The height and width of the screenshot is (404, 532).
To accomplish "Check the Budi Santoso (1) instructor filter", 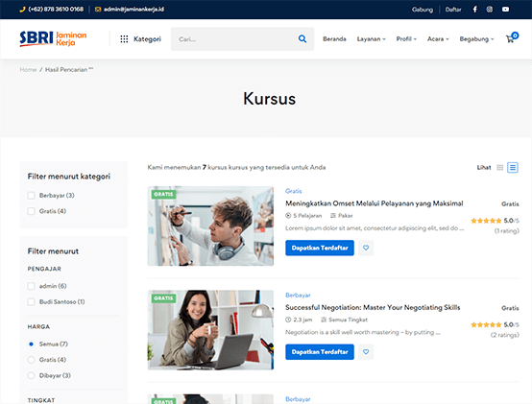I will point(32,301).
